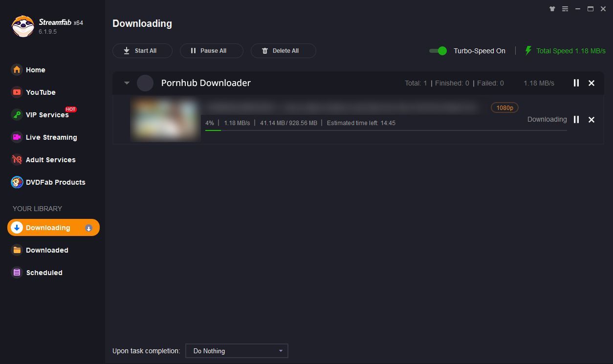The image size is (613, 364).
Task: Click the Pause All button
Action: pyautogui.click(x=211, y=51)
